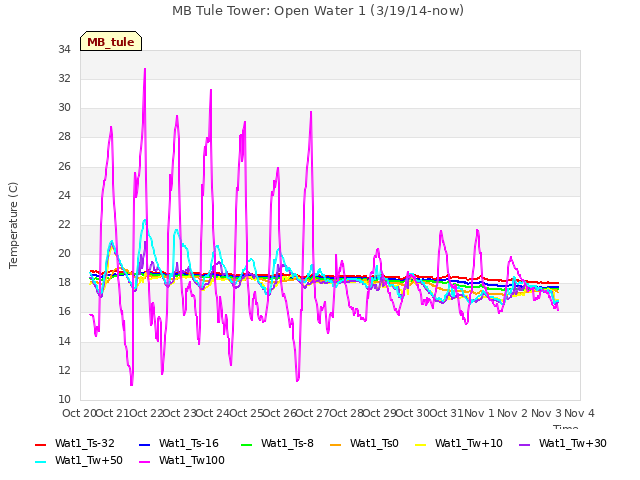The height and width of the screenshot is (480, 640).
Task: Select the Wat1_Ts0 legend label
Action: pos(374,444)
